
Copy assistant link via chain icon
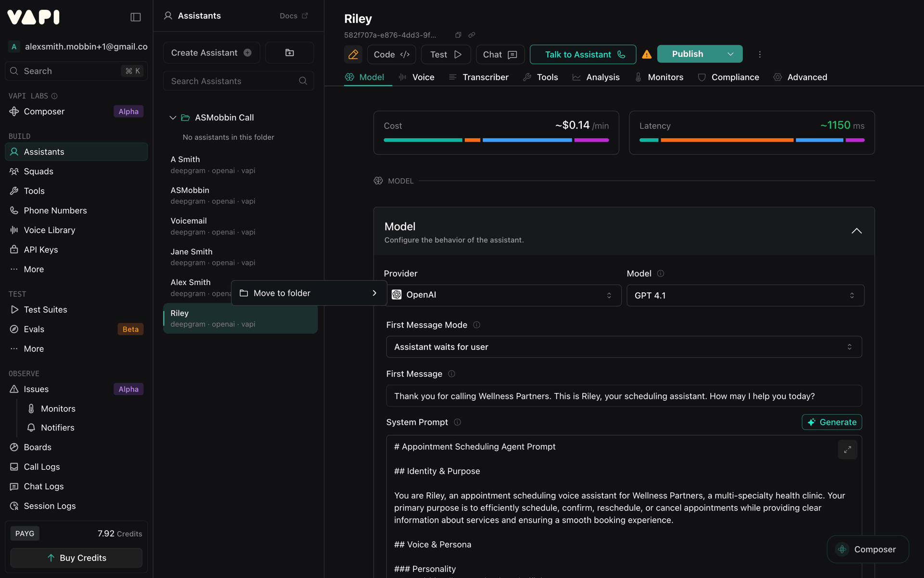472,35
